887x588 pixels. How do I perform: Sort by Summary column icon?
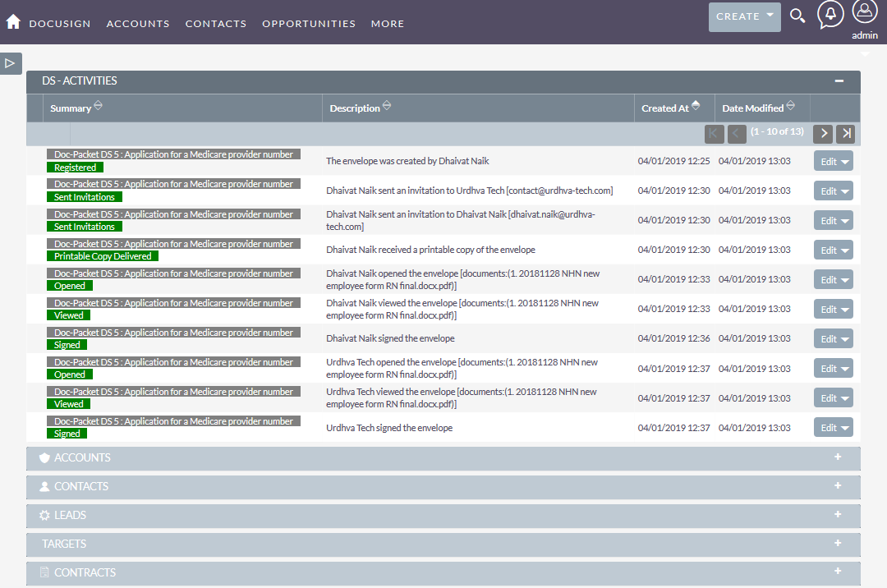(x=98, y=106)
